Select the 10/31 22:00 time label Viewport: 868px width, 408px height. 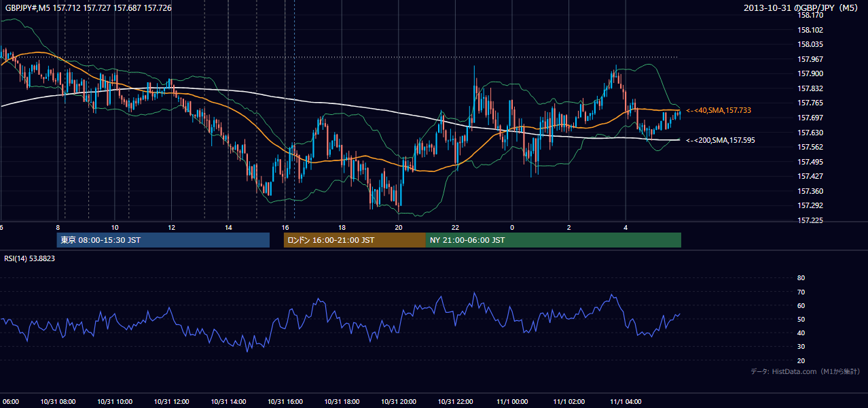[455, 402]
